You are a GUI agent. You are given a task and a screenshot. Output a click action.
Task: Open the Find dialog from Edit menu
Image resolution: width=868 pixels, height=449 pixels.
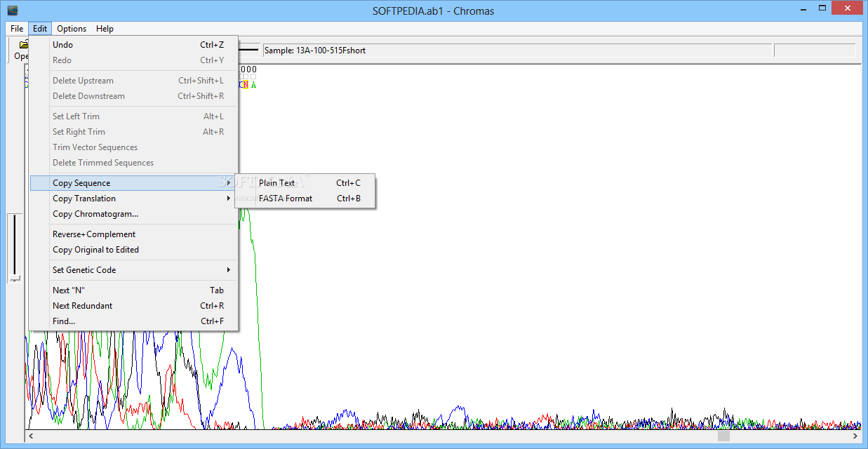tap(133, 321)
